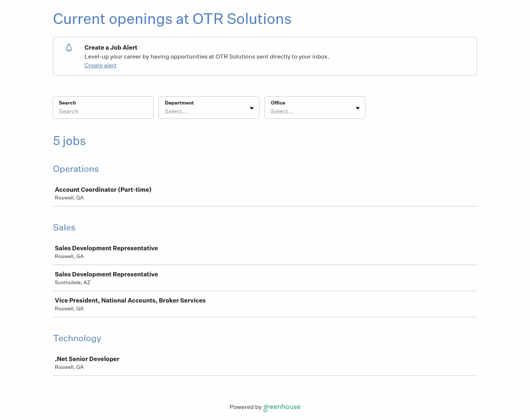
Task: Click the 'Level-up your career' alert description
Action: (x=207, y=57)
